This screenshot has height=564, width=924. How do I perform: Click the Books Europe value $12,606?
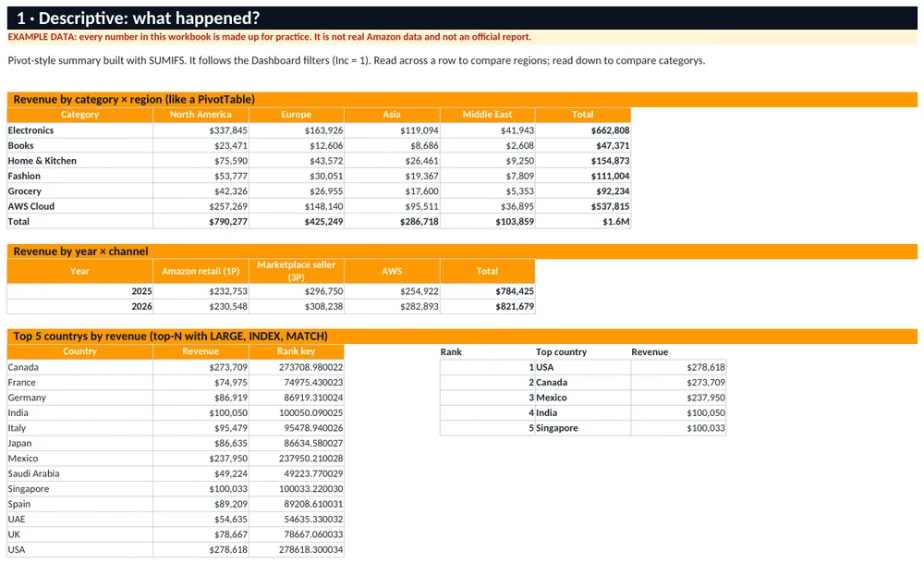pyautogui.click(x=296, y=146)
